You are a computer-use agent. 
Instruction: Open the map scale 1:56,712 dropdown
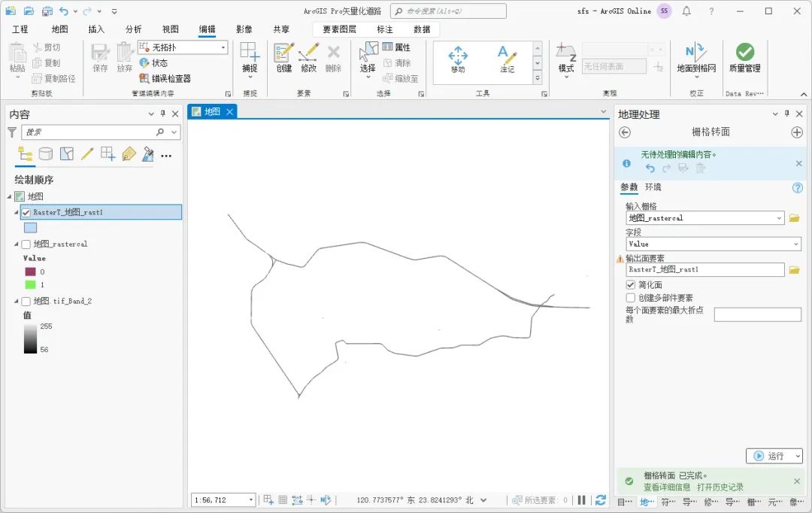(x=250, y=500)
